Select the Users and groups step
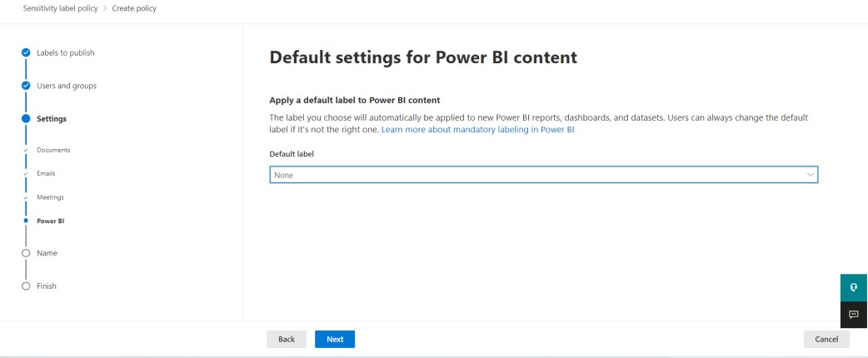The width and height of the screenshot is (868, 358). [67, 86]
